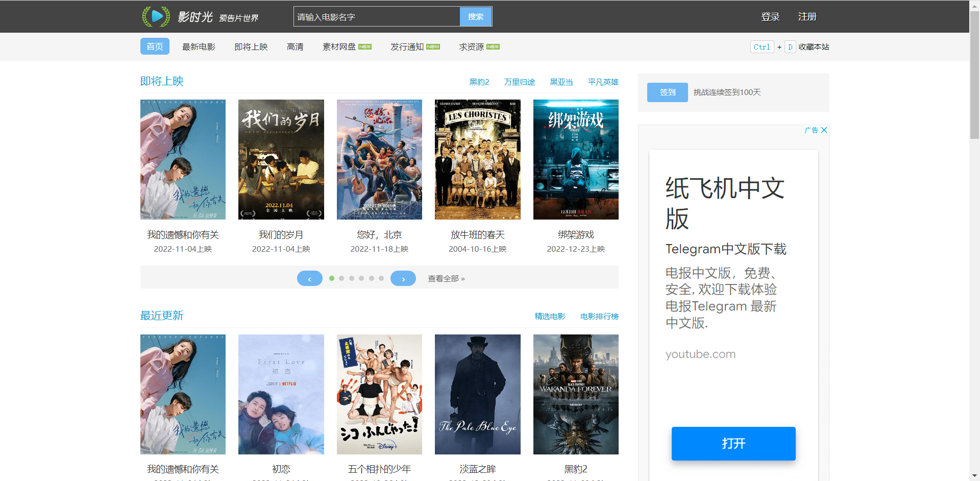Select the sixth carousel dot
The height and width of the screenshot is (481, 980).
pos(381,278)
